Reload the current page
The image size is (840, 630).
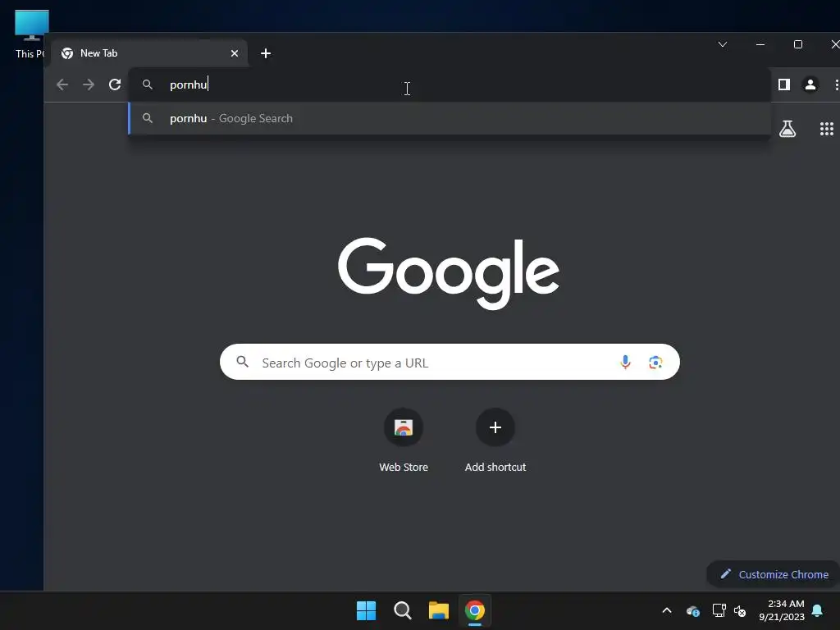[x=115, y=84]
